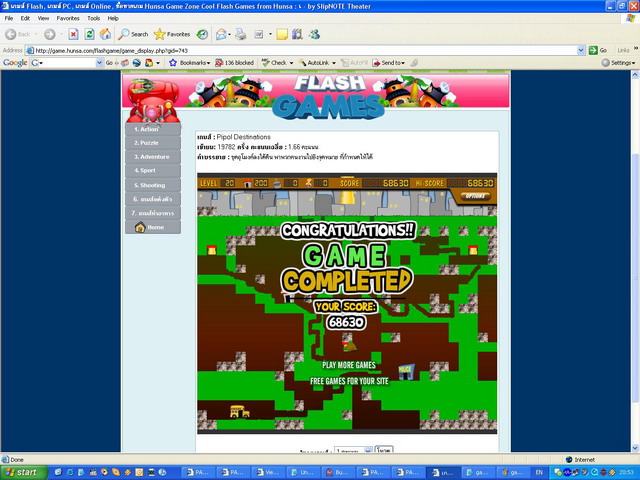This screenshot has width=640, height=480.
Task: Open the Messenger people icon
Action: [314, 34]
